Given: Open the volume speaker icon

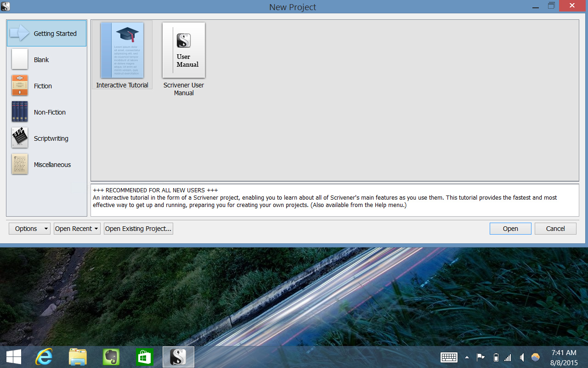Looking at the screenshot, I should pyautogui.click(x=522, y=357).
